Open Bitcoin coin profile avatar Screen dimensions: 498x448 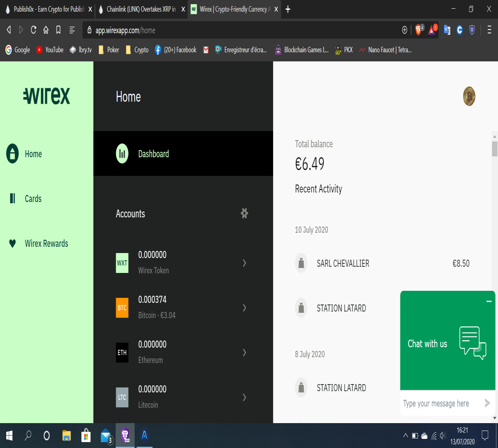tap(469, 96)
